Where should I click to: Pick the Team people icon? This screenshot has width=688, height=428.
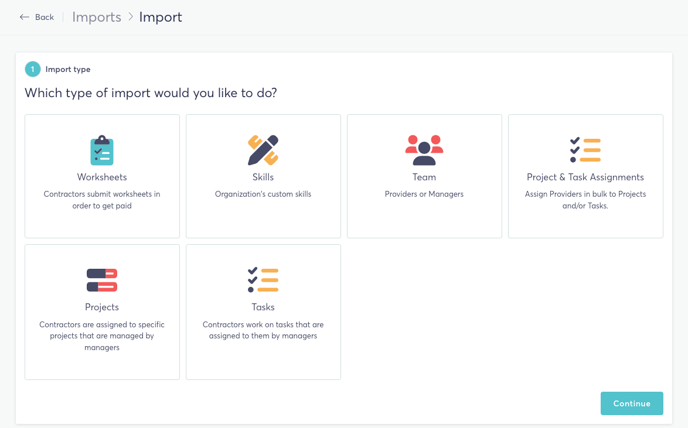pyautogui.click(x=424, y=150)
